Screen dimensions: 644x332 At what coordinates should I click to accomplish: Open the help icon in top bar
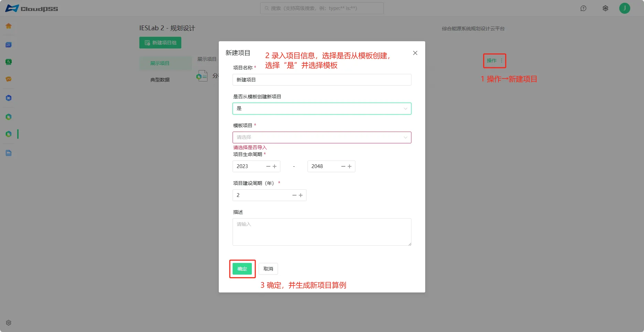pyautogui.click(x=583, y=8)
